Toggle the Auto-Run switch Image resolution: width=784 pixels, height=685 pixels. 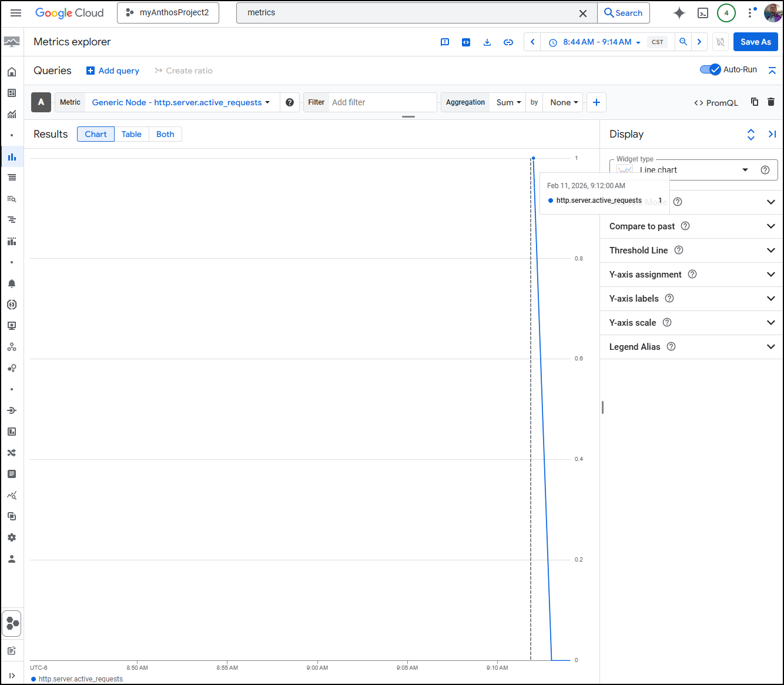(710, 69)
